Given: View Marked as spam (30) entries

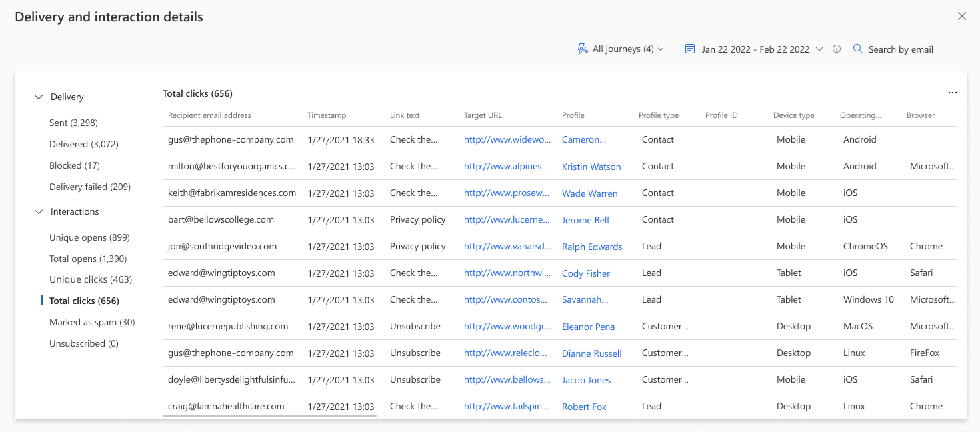Looking at the screenshot, I should coord(92,322).
